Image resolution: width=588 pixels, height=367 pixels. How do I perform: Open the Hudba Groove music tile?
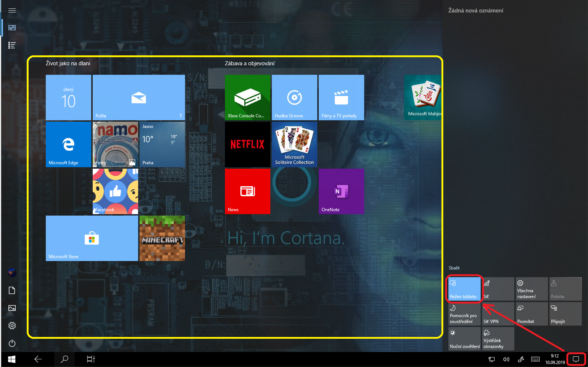295,98
